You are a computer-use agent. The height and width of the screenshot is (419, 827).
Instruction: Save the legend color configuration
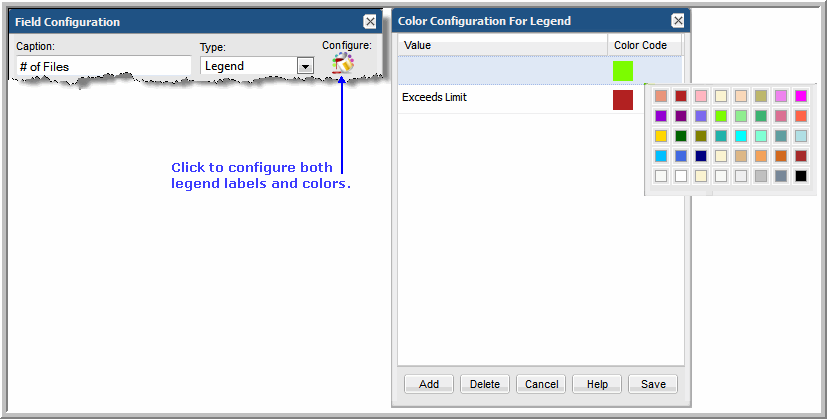653,384
